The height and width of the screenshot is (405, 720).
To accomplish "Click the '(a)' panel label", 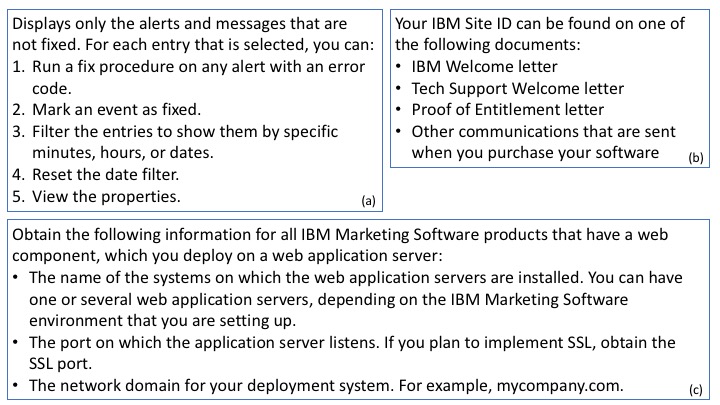I will [368, 201].
